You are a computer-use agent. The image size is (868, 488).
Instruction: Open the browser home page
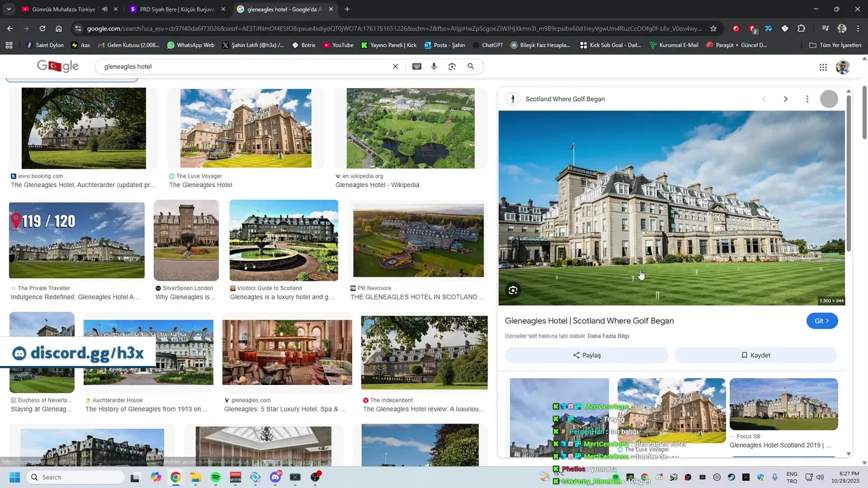(x=59, y=28)
